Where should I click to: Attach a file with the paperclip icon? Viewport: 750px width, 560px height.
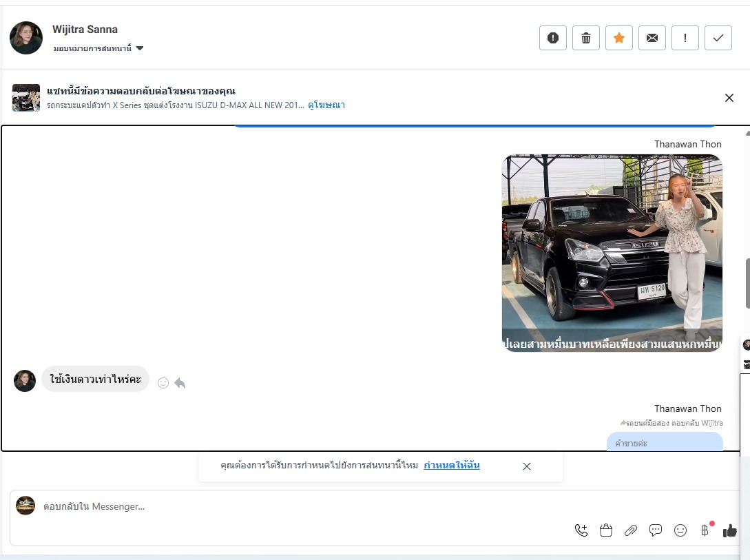coord(631,530)
